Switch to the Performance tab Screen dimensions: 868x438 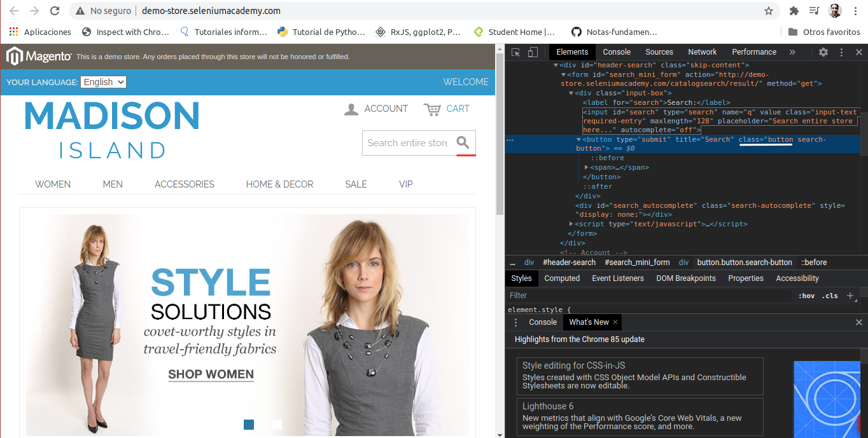754,52
